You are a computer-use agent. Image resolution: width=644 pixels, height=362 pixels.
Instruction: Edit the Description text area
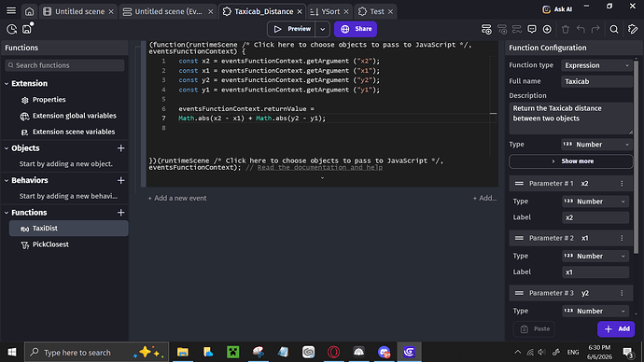pos(570,118)
